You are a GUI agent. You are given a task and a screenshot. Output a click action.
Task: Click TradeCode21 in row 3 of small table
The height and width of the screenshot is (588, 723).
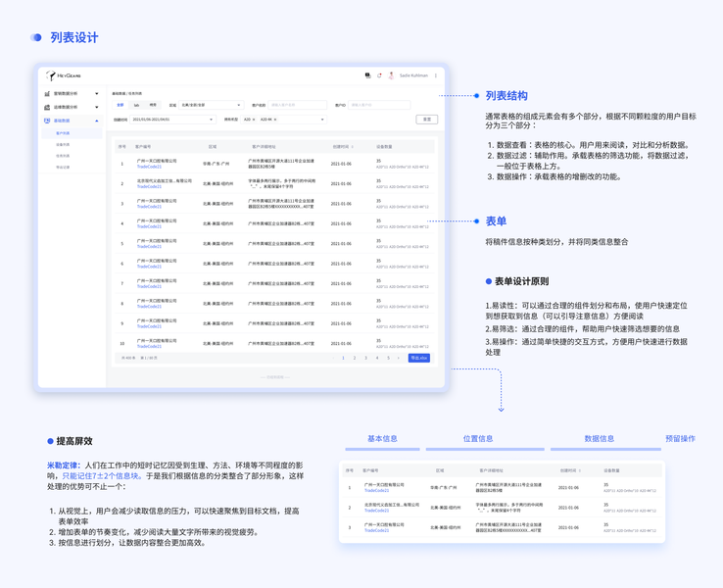point(377,530)
